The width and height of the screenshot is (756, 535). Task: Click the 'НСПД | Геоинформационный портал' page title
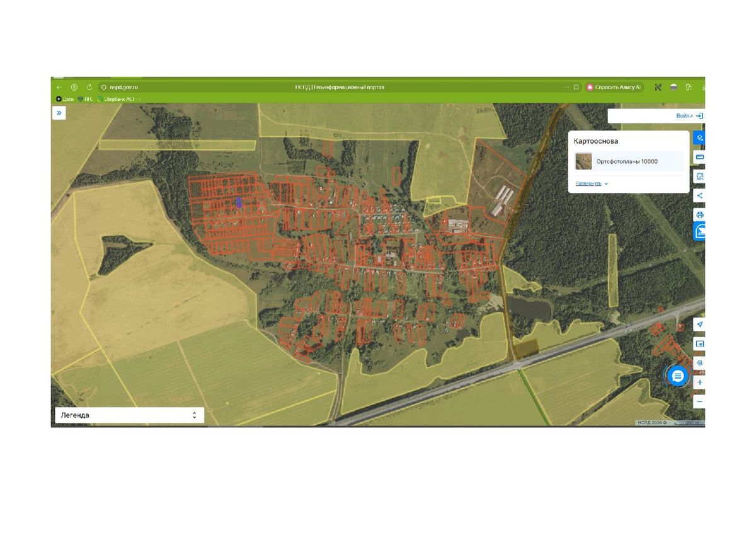pos(340,87)
